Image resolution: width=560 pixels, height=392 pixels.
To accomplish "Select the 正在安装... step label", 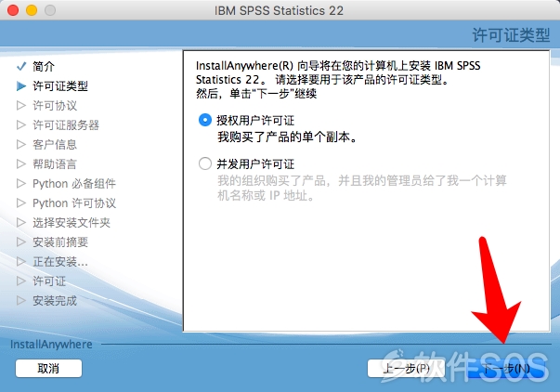I will pyautogui.click(x=60, y=262).
